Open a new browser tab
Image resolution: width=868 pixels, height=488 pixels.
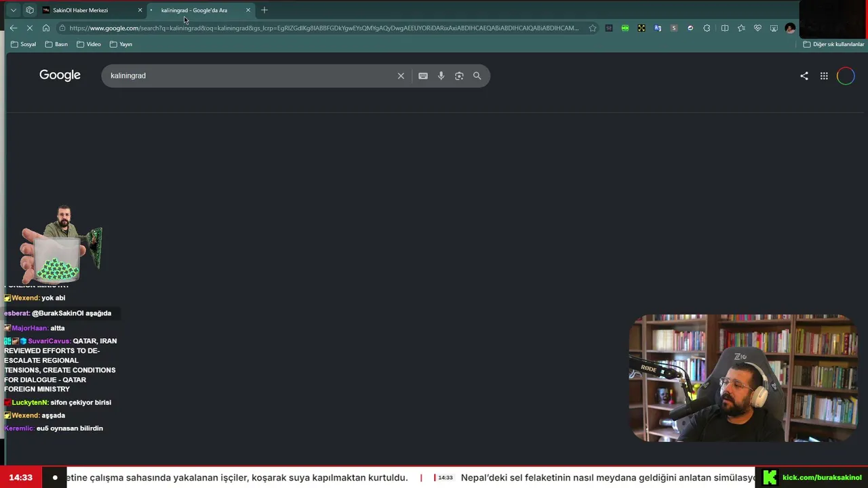[x=264, y=10]
